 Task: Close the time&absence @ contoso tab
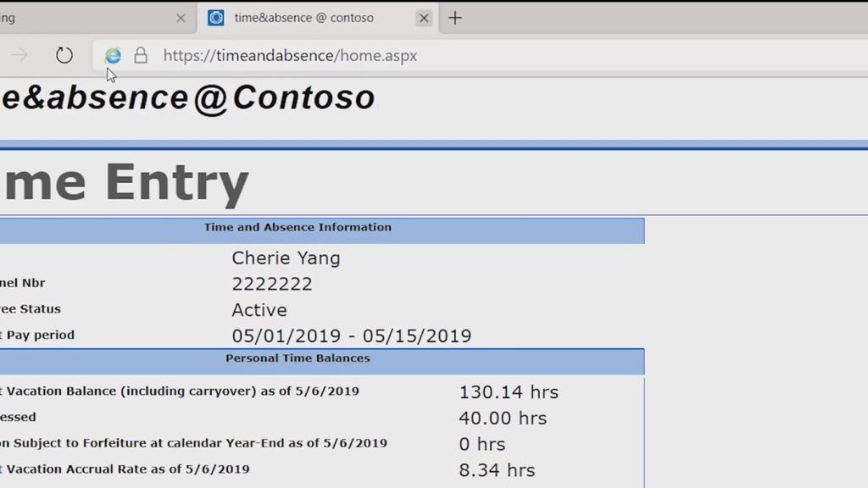click(424, 17)
